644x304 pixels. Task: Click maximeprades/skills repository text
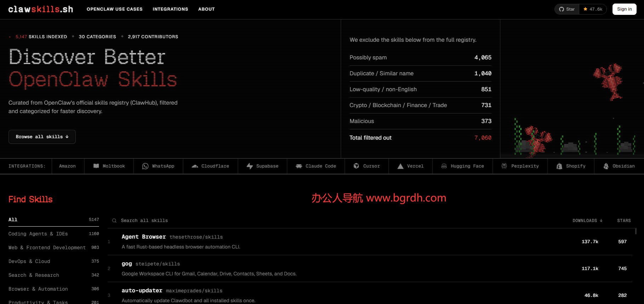click(194, 291)
